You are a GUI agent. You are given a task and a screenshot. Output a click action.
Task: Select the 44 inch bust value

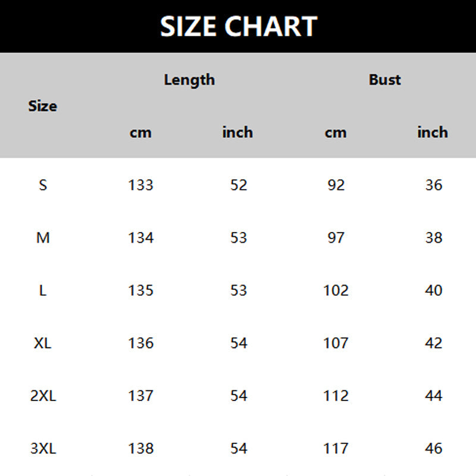434,396
